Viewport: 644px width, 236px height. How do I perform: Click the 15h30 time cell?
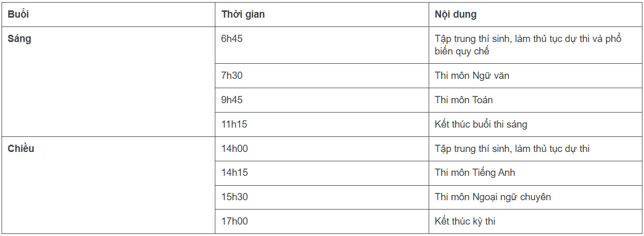[x=235, y=197]
